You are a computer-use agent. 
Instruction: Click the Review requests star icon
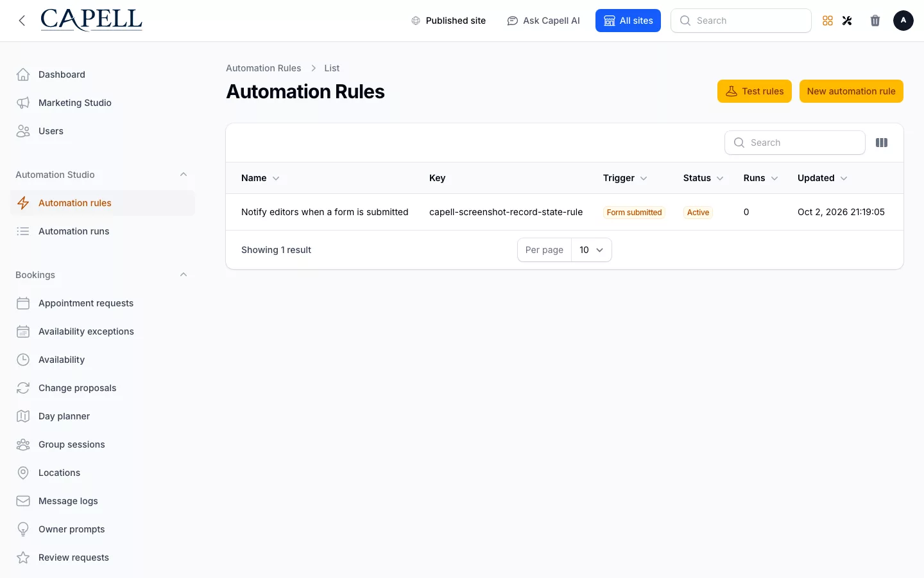(23, 557)
